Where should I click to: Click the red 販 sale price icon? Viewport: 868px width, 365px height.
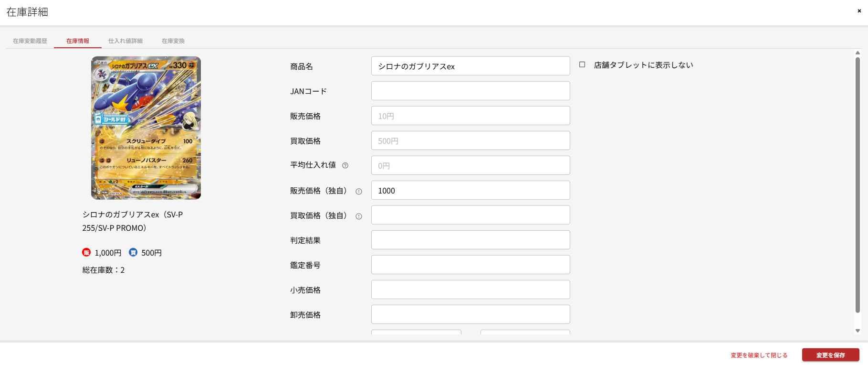[86, 252]
